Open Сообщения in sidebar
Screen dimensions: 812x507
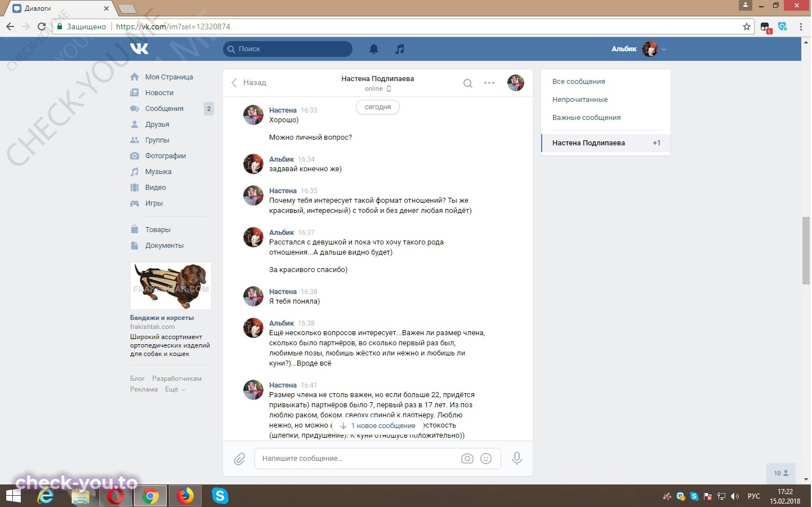pyautogui.click(x=164, y=109)
